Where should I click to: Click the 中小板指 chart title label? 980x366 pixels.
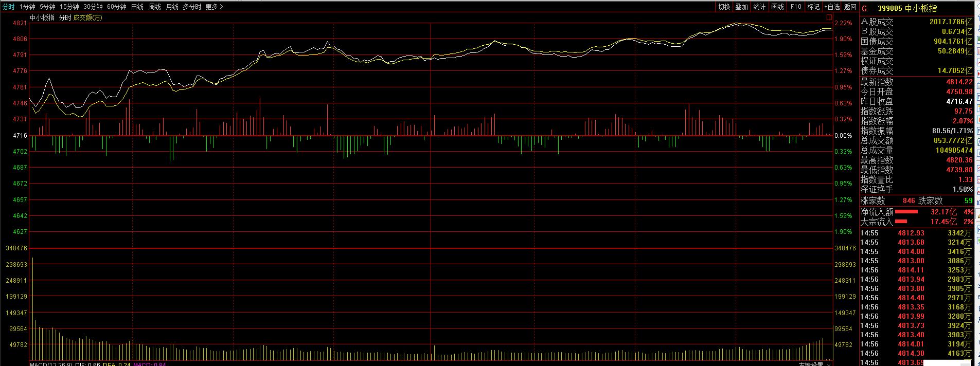42,17
